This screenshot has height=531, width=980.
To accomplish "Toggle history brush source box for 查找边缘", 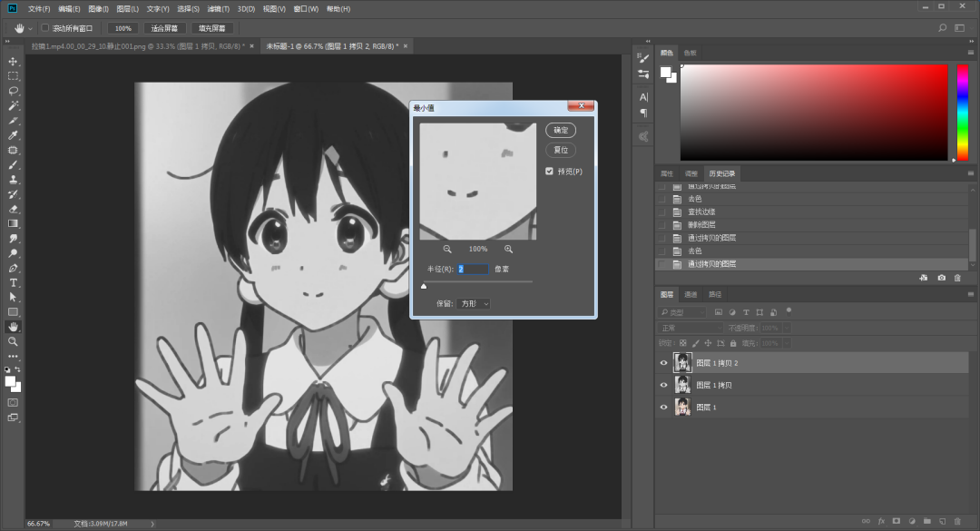I will (x=661, y=212).
